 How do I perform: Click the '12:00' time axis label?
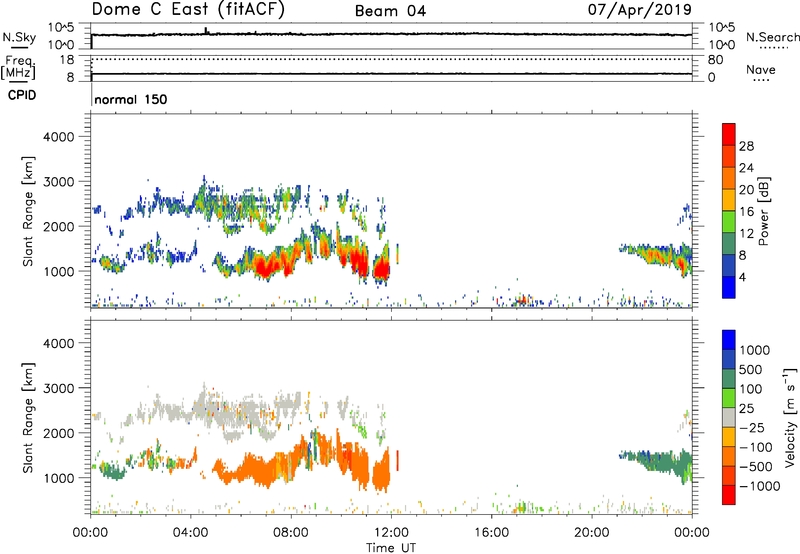pyautogui.click(x=391, y=533)
